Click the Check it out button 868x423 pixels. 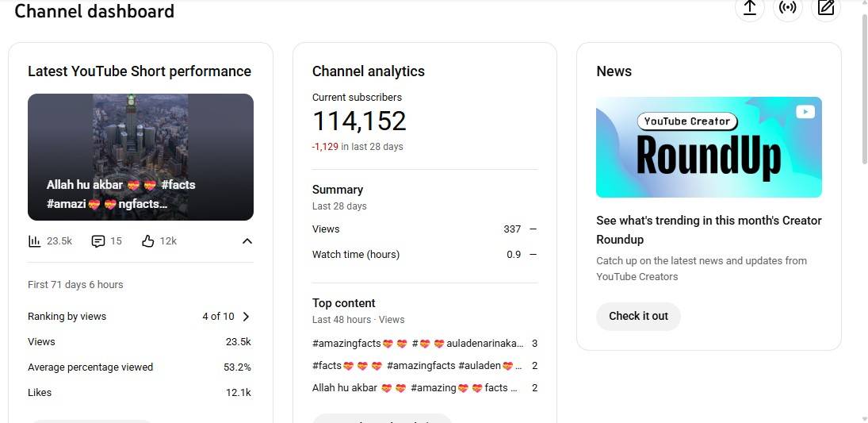coord(638,316)
